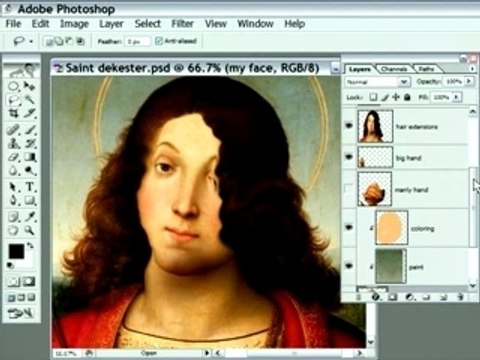This screenshot has width=480, height=360.
Task: Select the Zoom tool
Action: [x=30, y=230]
